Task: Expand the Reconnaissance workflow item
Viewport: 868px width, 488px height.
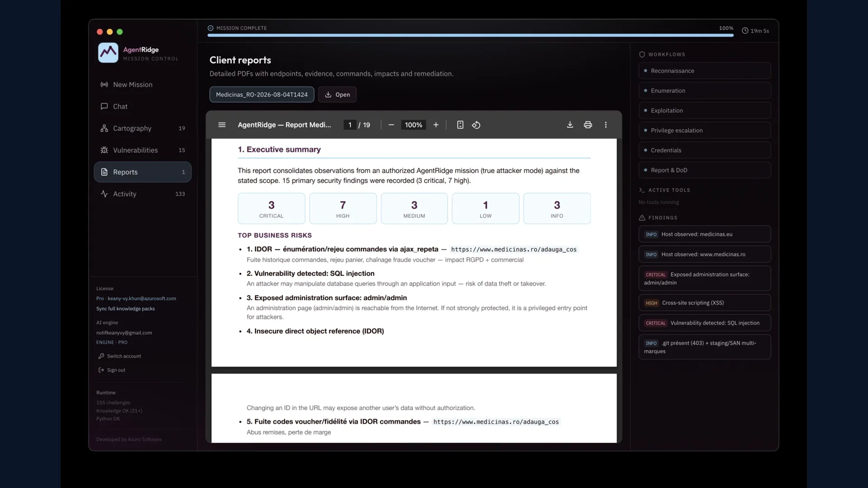Action: (704, 71)
